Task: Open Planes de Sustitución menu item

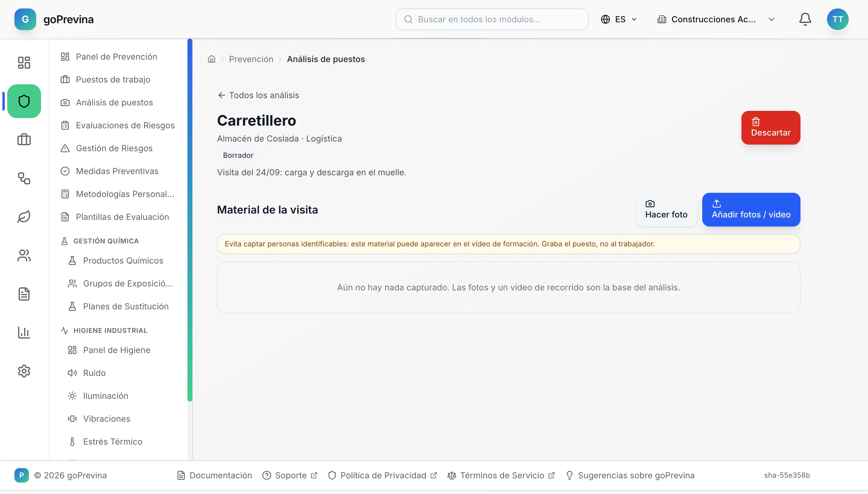Action: pyautogui.click(x=121, y=306)
